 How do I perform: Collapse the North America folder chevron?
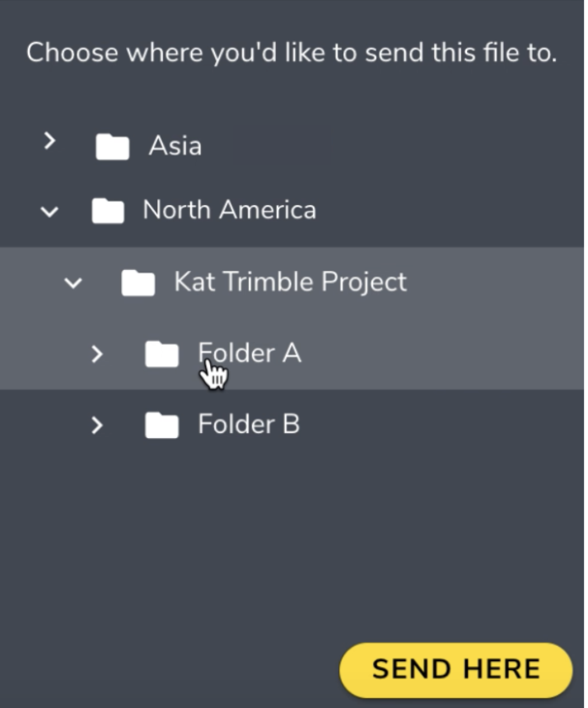49,212
